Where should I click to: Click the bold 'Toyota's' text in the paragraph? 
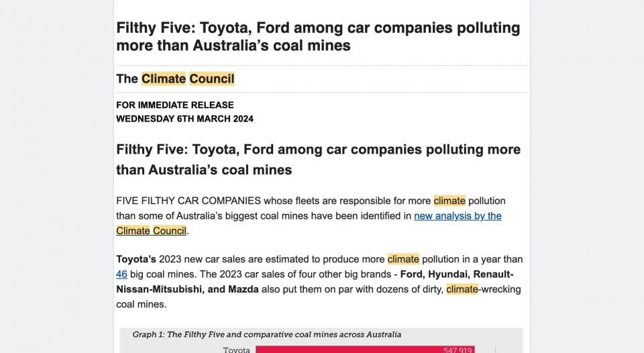click(x=137, y=259)
